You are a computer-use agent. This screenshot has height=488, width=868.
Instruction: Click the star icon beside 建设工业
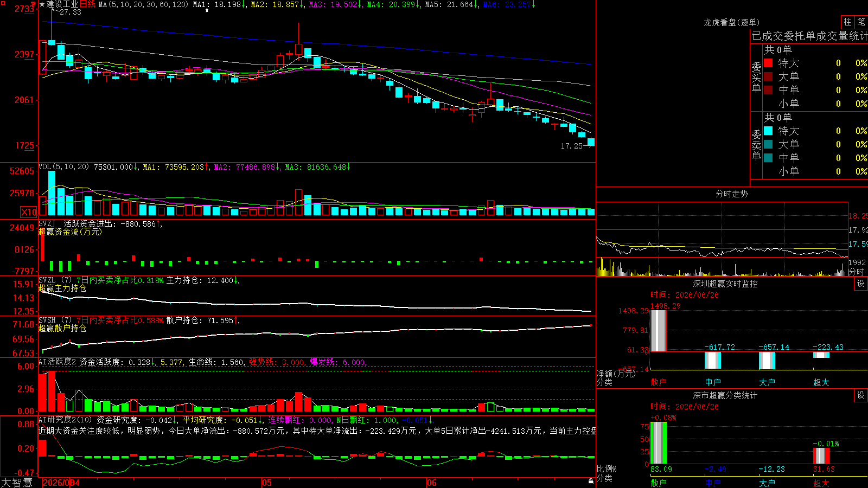42,4
